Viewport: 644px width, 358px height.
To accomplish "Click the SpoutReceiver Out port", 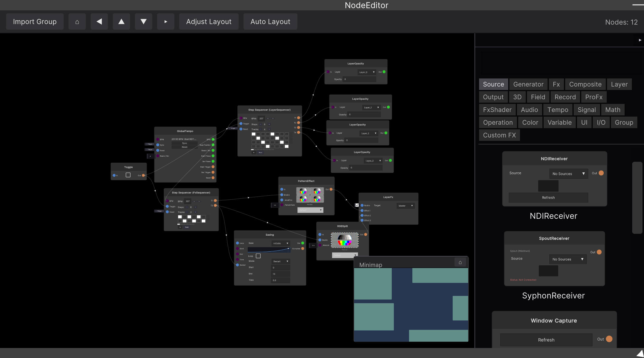I will 599,252.
